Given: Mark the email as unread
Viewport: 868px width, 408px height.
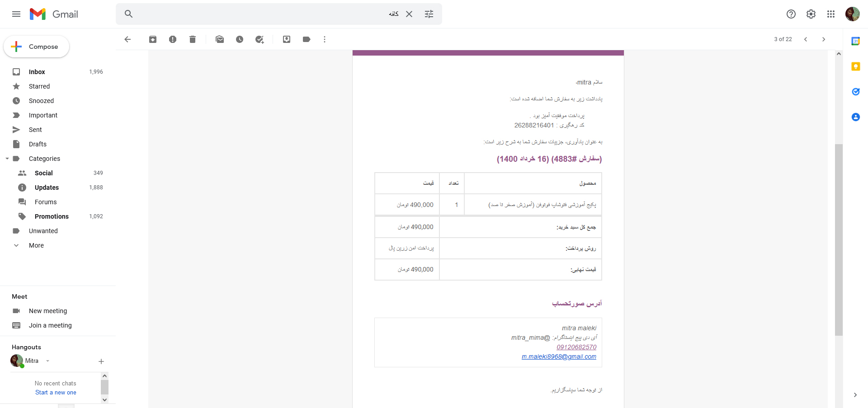Looking at the screenshot, I should point(220,39).
